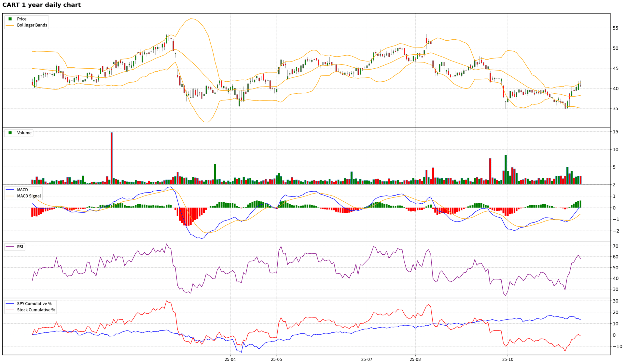
Task: Click the purple RSI legend entry
Action: (x=20, y=247)
